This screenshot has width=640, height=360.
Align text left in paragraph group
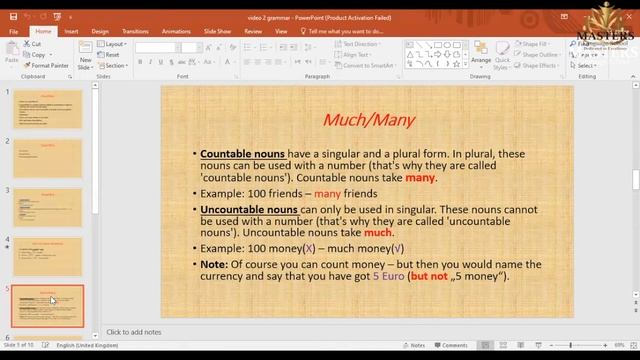[247, 62]
